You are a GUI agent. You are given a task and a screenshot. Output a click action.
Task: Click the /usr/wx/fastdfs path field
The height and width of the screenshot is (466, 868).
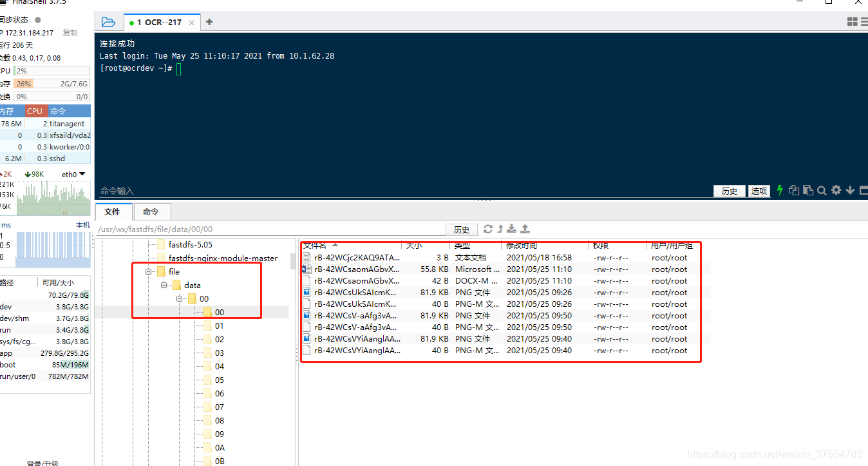point(269,229)
